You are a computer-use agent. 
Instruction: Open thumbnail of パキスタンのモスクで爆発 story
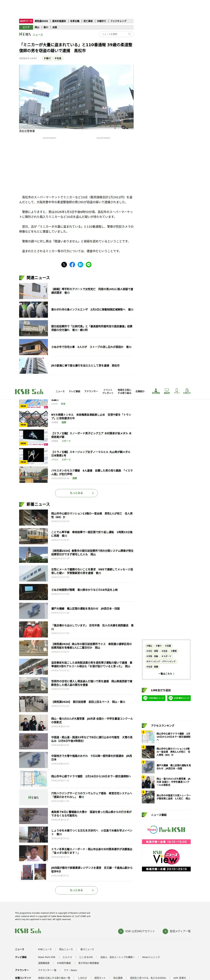coord(34,475)
